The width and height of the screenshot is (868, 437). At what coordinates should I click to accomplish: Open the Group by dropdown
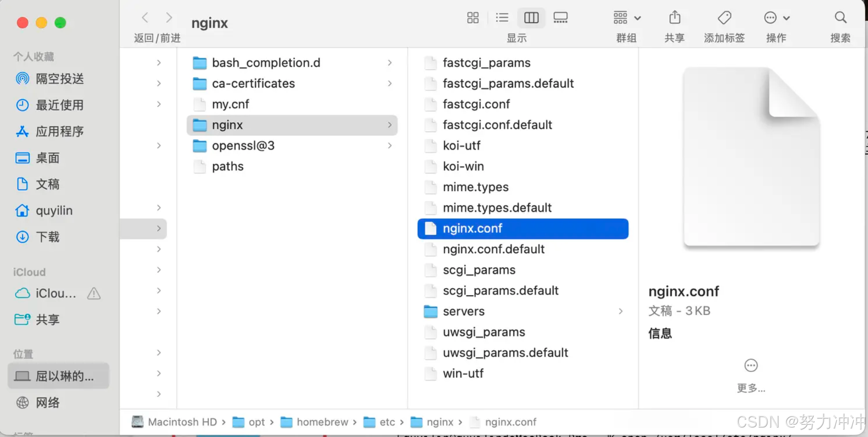coord(627,18)
